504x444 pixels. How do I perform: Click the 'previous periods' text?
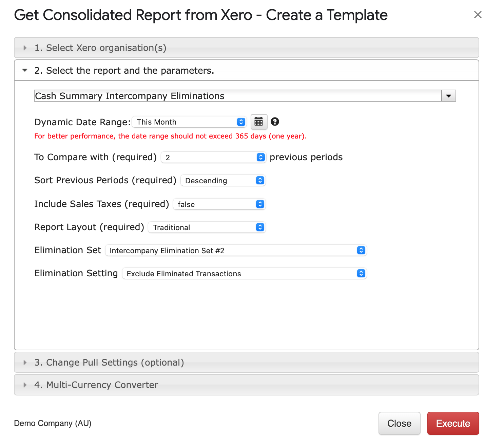(306, 157)
